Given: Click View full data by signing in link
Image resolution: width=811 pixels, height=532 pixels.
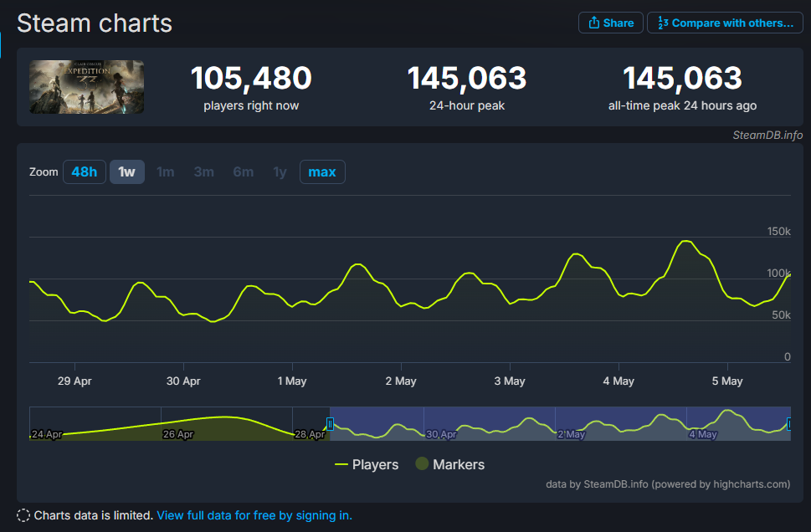Looking at the screenshot, I should coord(254,515).
